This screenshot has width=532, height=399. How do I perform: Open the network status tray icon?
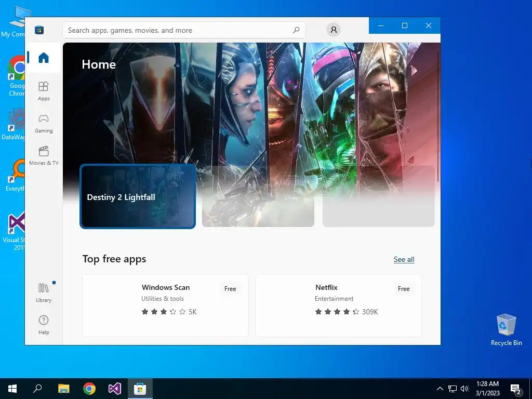453,389
